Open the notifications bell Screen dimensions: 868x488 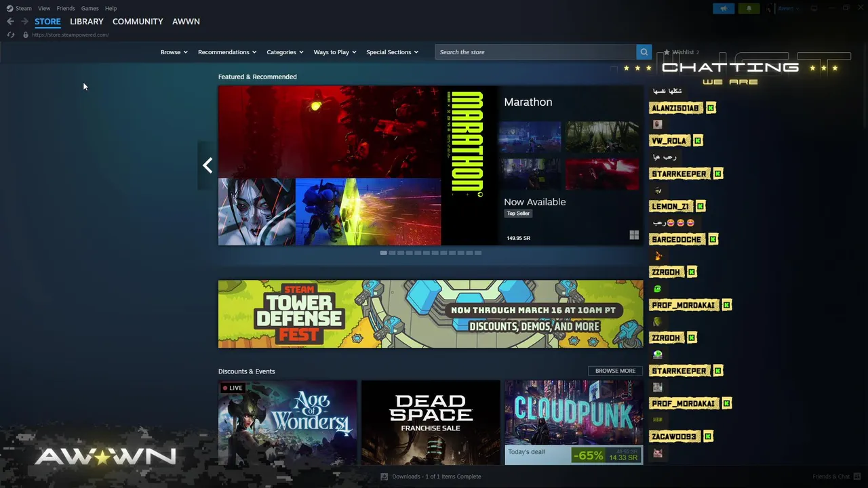(x=749, y=9)
